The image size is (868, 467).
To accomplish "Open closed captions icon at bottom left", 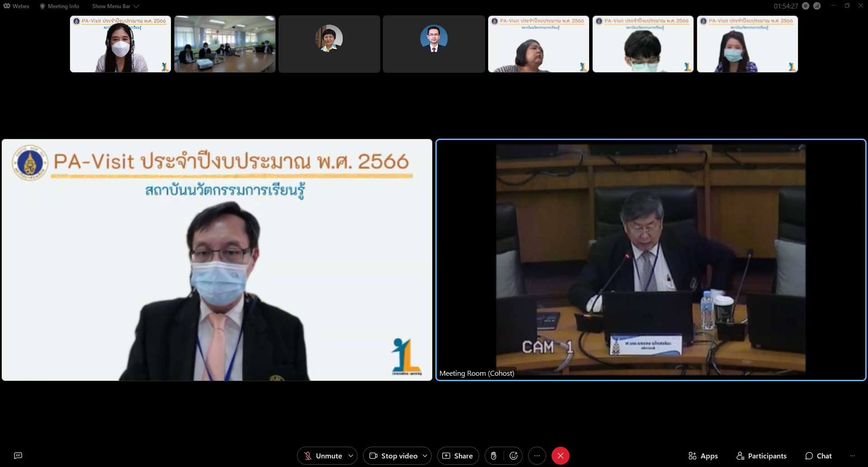I will pyautogui.click(x=18, y=456).
